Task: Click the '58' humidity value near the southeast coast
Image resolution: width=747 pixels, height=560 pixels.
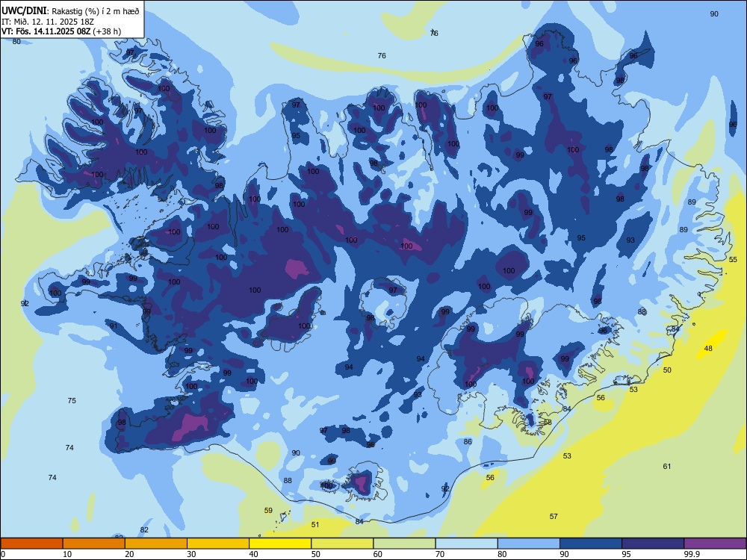Action: (x=548, y=423)
